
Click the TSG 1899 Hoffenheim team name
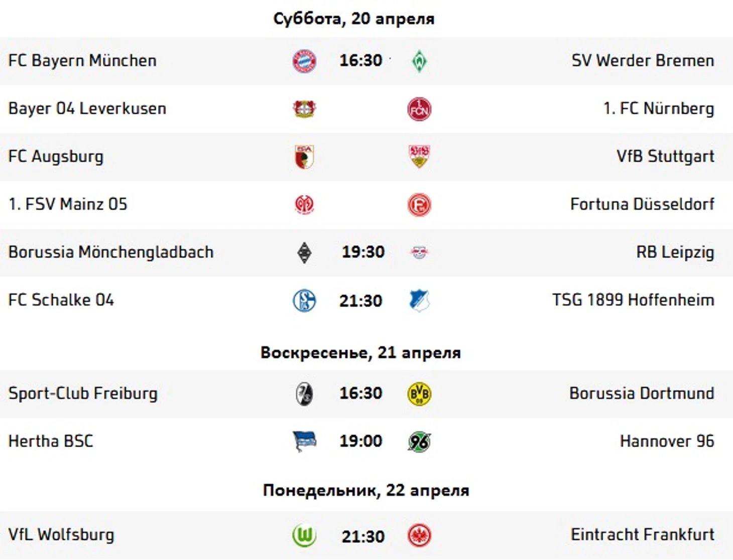(x=633, y=300)
